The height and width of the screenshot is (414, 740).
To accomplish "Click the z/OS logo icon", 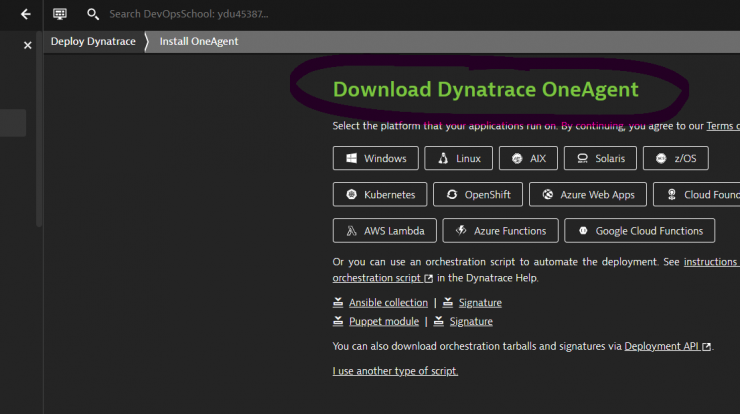I will click(661, 158).
